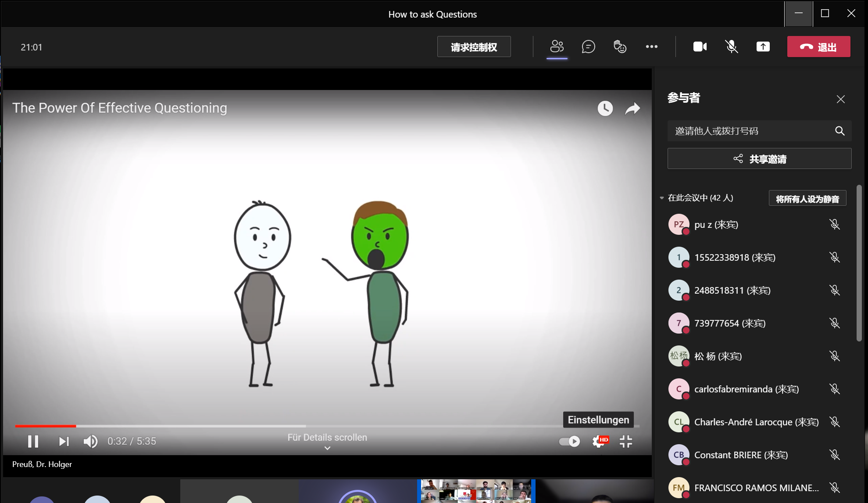Open YouTube settings gear icon
Viewport: 868px width, 503px height.
click(x=599, y=441)
